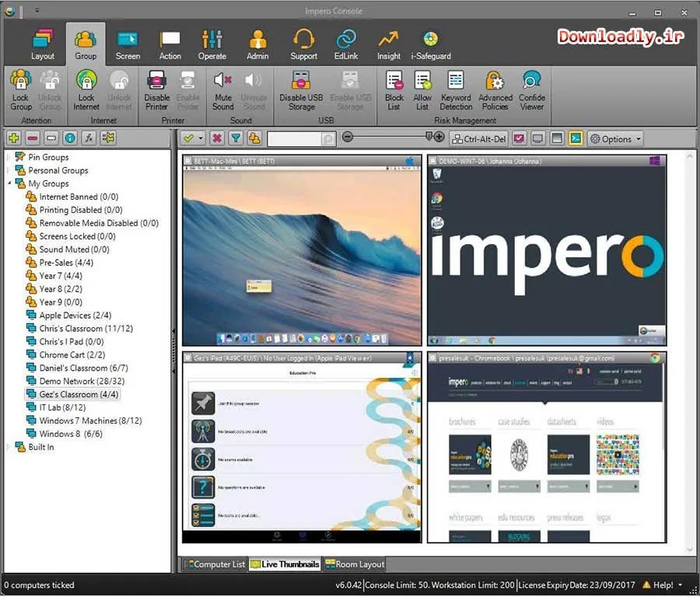Select Demo Network group in tree

(x=82, y=381)
